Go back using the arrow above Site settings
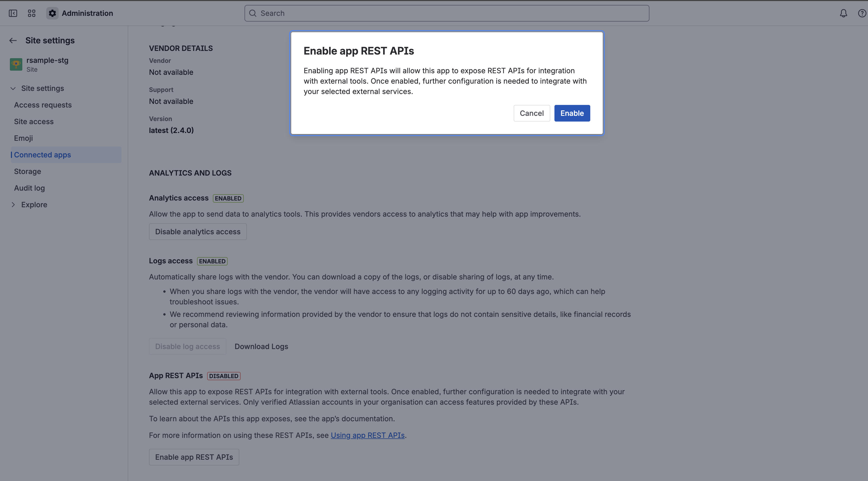This screenshot has height=481, width=868. (x=13, y=41)
